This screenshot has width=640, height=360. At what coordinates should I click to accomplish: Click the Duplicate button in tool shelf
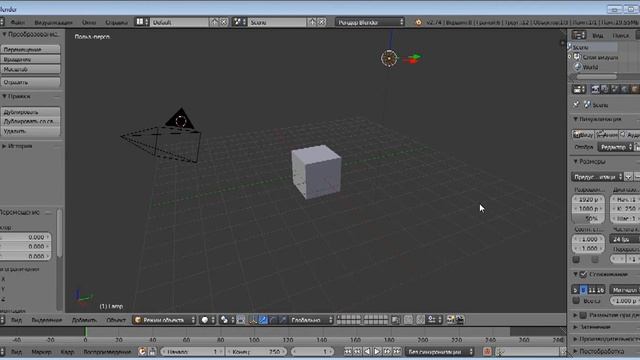(31, 112)
